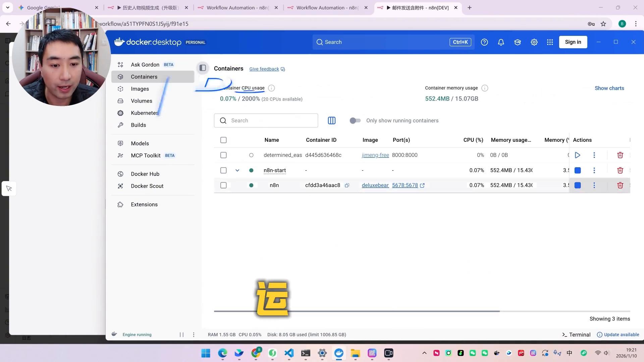Click the manage columns icon beside search
This screenshot has width=644, height=362.
pos(331,121)
